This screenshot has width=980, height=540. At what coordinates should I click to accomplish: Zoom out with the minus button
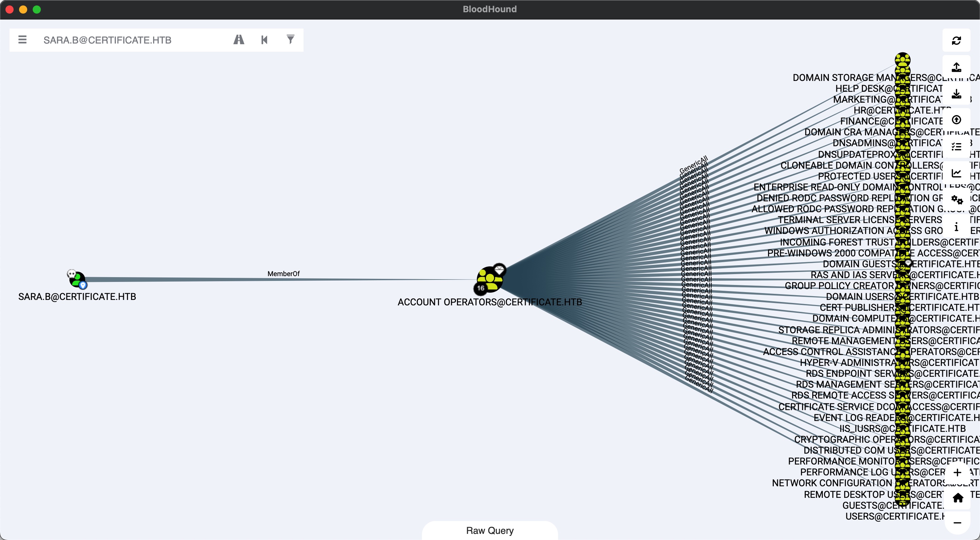[958, 523]
